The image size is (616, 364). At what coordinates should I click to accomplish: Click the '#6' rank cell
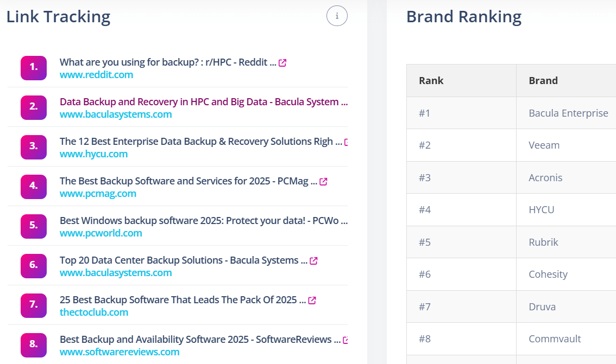click(x=461, y=274)
